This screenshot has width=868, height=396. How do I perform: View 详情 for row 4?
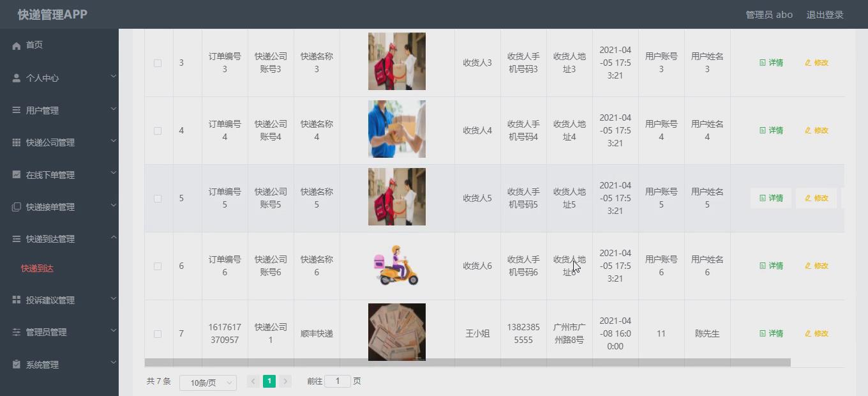(771, 130)
